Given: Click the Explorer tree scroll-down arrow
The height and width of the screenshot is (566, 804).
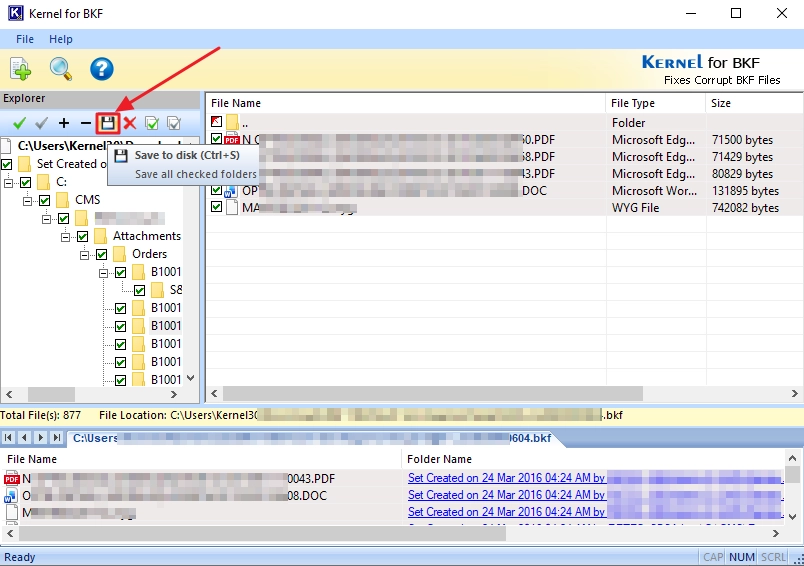Looking at the screenshot, I should point(191,378).
